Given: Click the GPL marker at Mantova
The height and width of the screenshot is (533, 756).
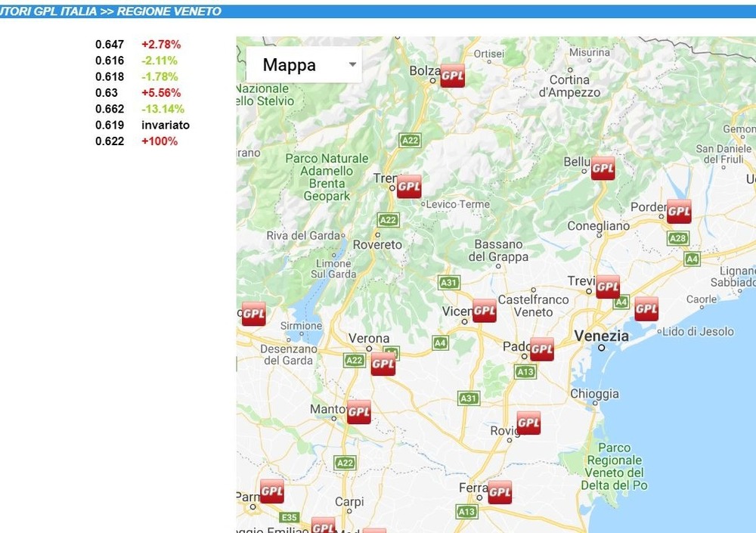Looking at the screenshot, I should pos(358,412).
